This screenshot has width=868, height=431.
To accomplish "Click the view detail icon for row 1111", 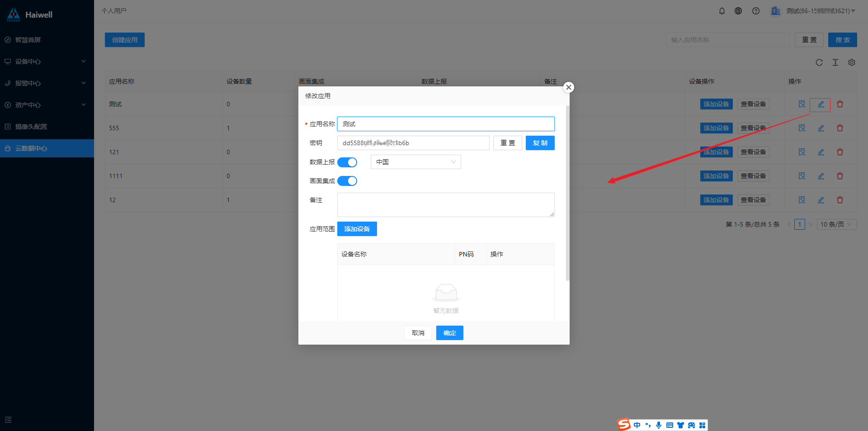I will [802, 176].
